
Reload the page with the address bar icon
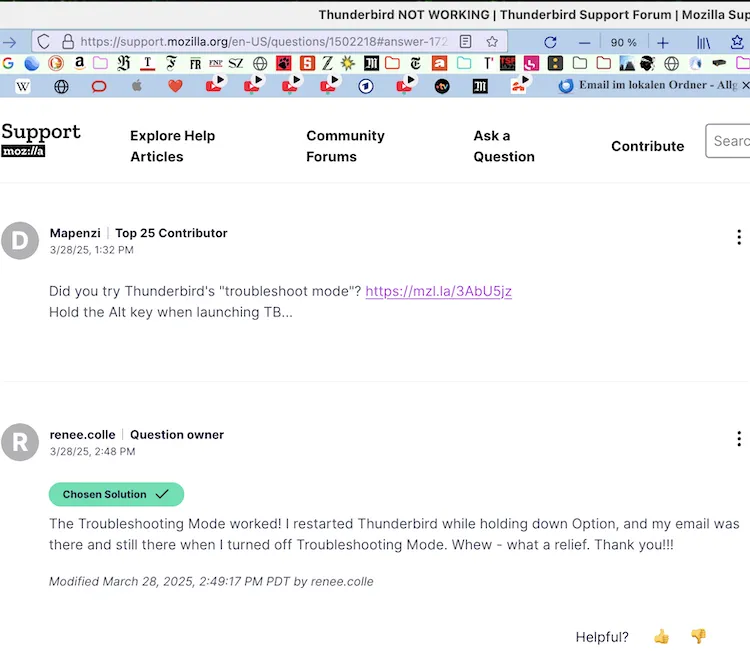(x=44, y=42)
